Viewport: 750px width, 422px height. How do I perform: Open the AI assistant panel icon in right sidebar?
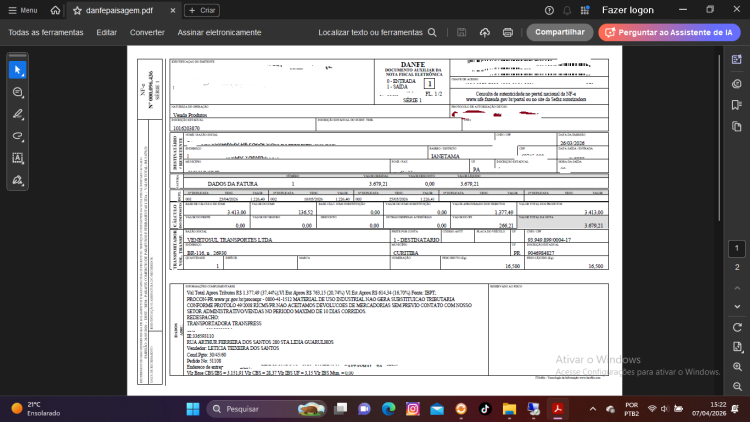coord(737,59)
